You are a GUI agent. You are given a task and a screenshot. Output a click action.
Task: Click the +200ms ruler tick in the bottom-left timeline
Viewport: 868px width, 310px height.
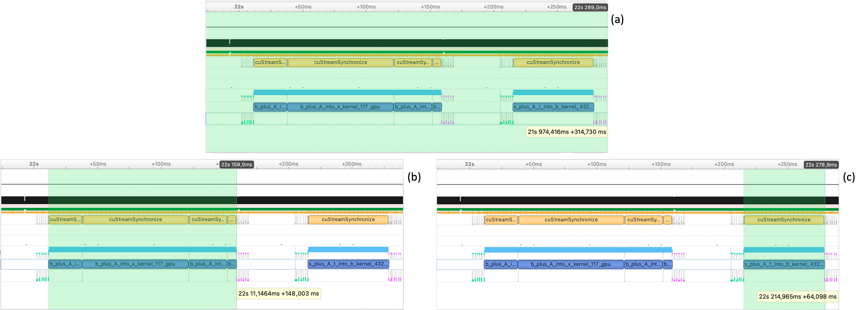tap(288, 164)
